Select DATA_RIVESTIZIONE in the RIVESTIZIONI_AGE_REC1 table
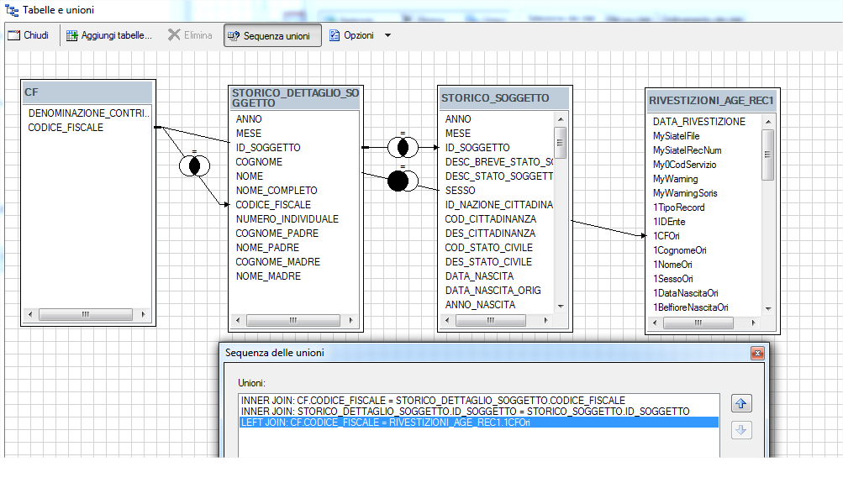Image resolution: width=843 pixels, height=504 pixels. [702, 121]
